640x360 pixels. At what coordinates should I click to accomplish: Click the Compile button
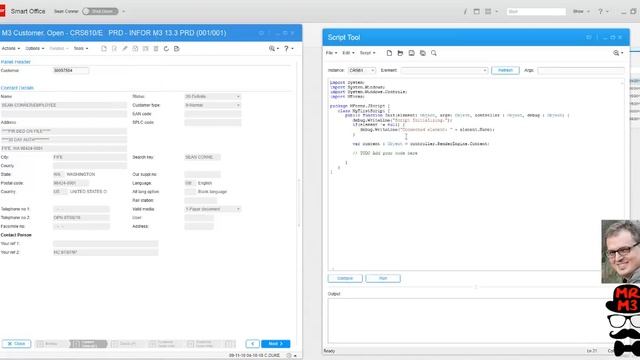pyautogui.click(x=345, y=278)
